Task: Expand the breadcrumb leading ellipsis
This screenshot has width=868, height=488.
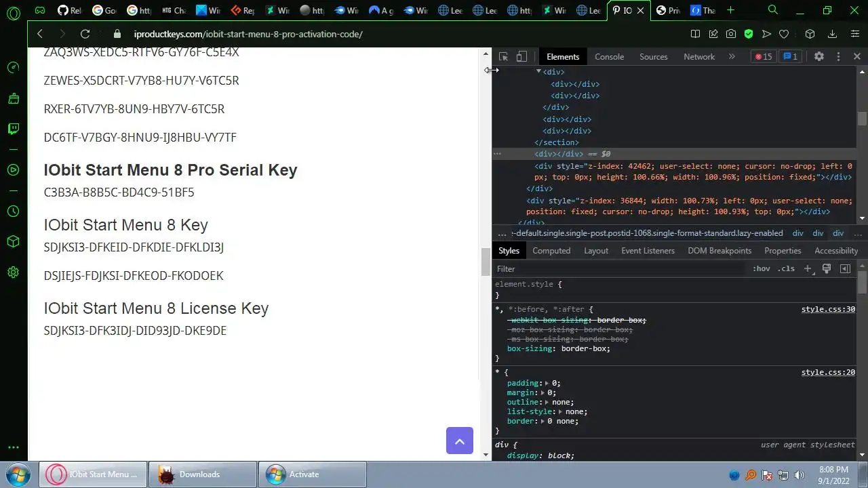Action: point(502,233)
